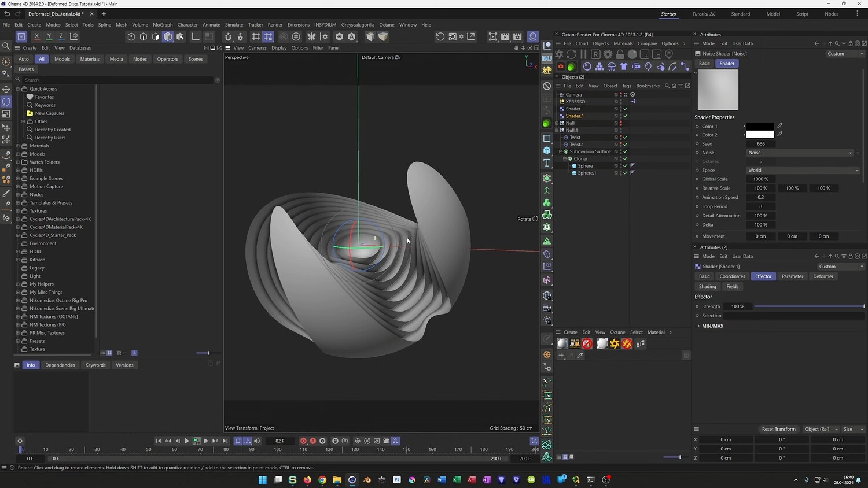Pick Color 2 with the eyedropper icon

[779, 134]
